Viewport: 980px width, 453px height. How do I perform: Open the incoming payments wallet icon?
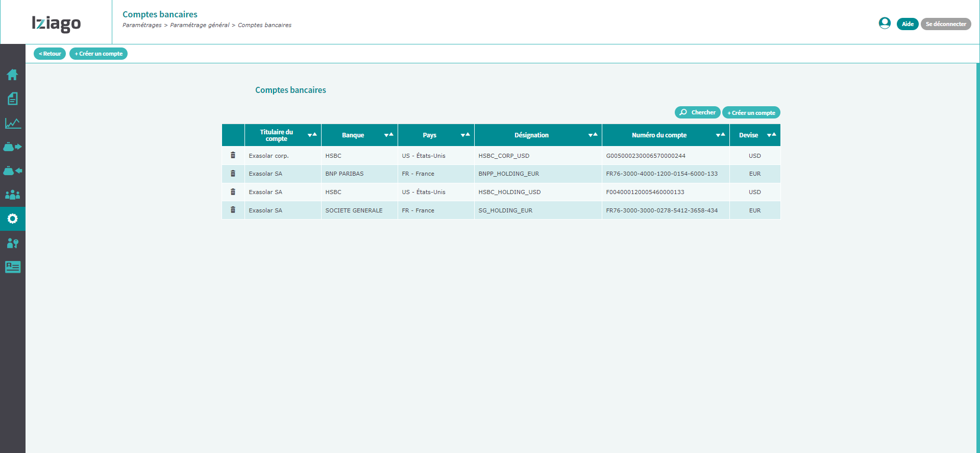[12, 171]
